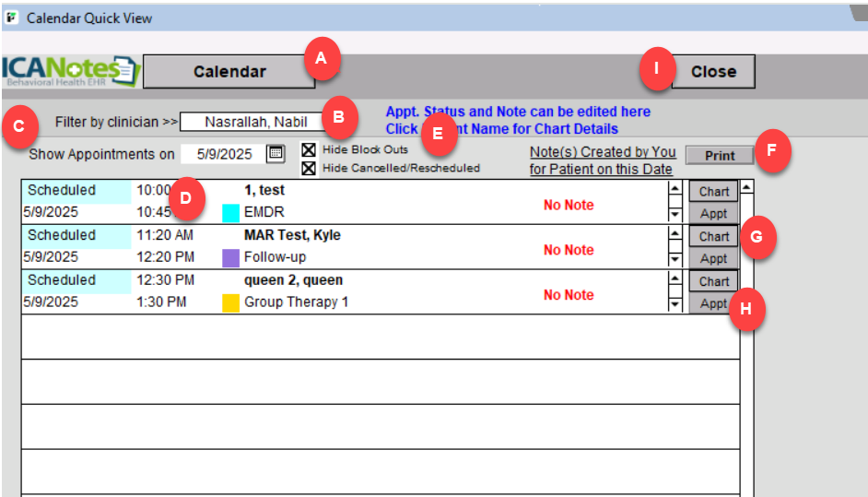The width and height of the screenshot is (868, 497).
Task: Click No Note for queen 2, queen
Action: tap(569, 295)
